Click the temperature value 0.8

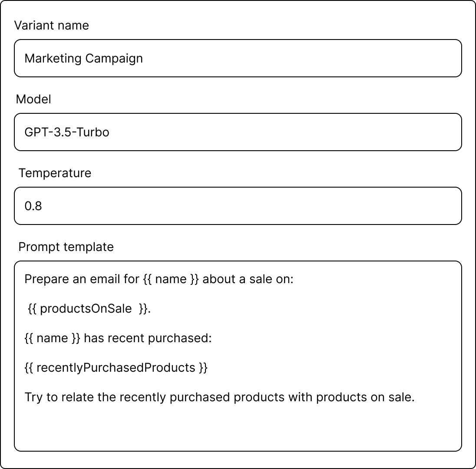pyautogui.click(x=33, y=205)
